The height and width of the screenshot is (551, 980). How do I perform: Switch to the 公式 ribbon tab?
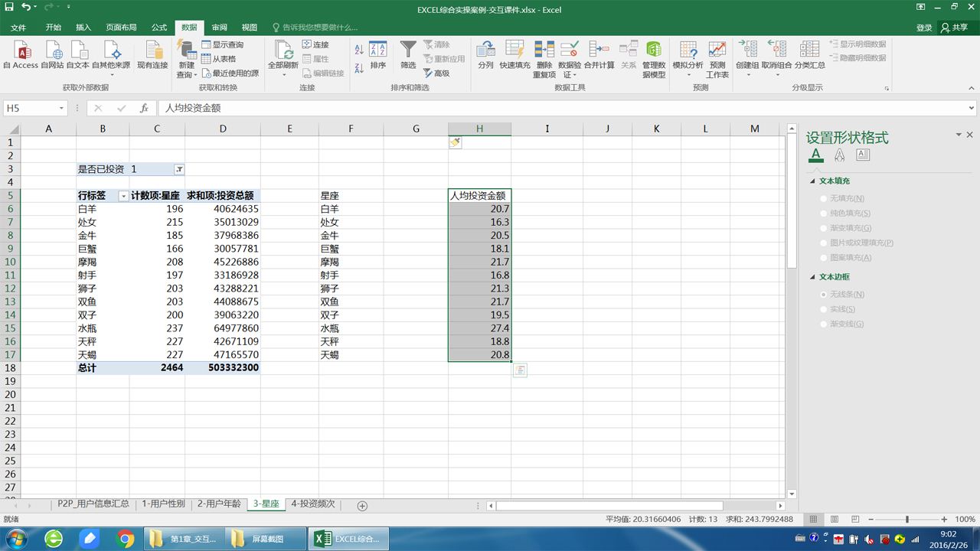159,28
